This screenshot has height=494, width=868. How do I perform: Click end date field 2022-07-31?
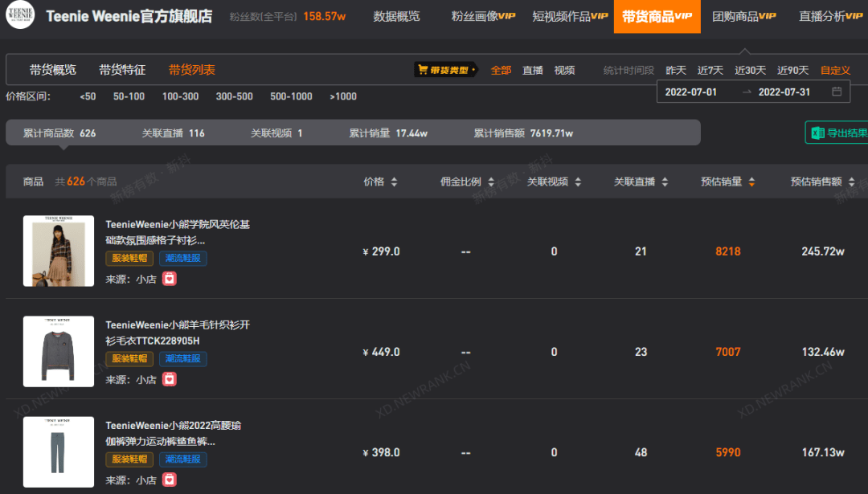point(784,92)
